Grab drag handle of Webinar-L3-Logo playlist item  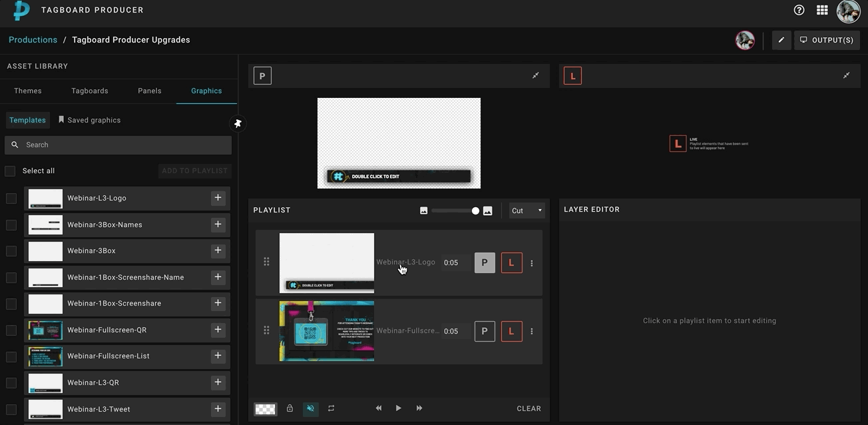pyautogui.click(x=266, y=262)
